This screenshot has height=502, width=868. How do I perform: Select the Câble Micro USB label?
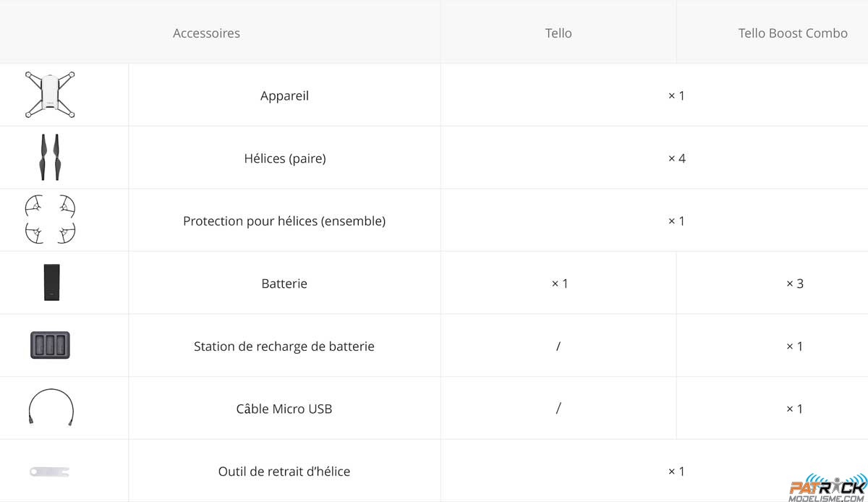coord(284,409)
